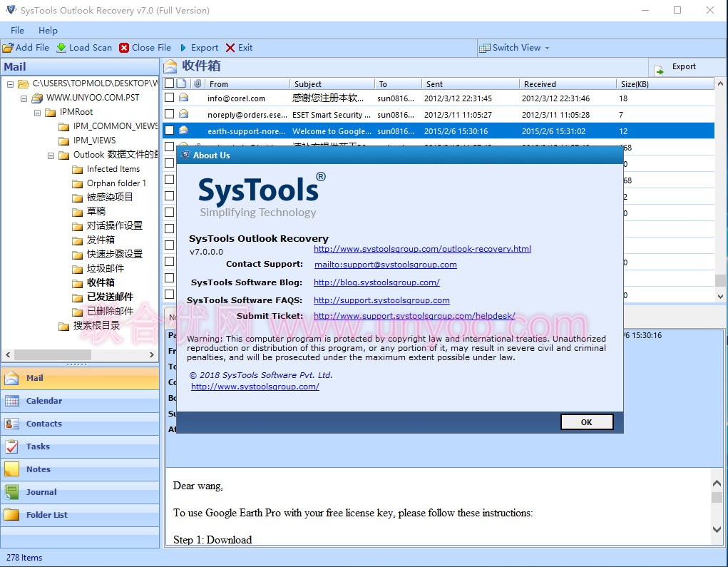728x567 pixels.
Task: Open the support.systoolsgroup.com FAQ link
Action: (x=381, y=300)
